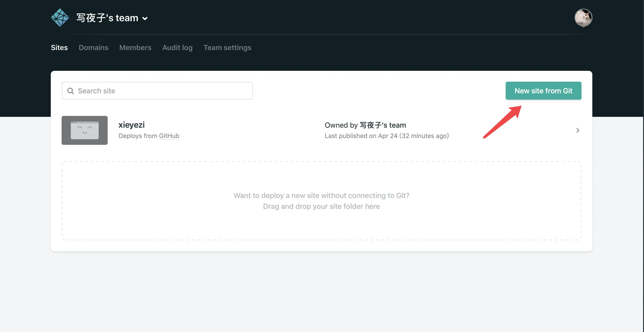Switch to the Domains tab
Viewport: 644px width, 332px height.
[x=93, y=47]
